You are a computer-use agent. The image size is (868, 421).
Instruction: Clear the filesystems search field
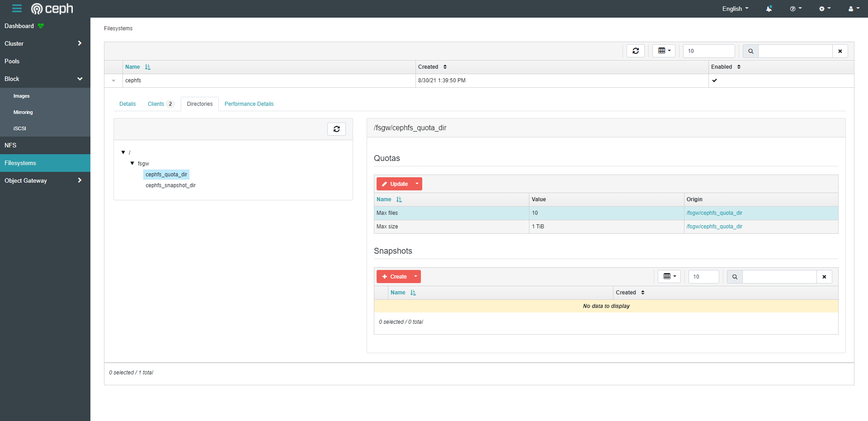(x=840, y=51)
